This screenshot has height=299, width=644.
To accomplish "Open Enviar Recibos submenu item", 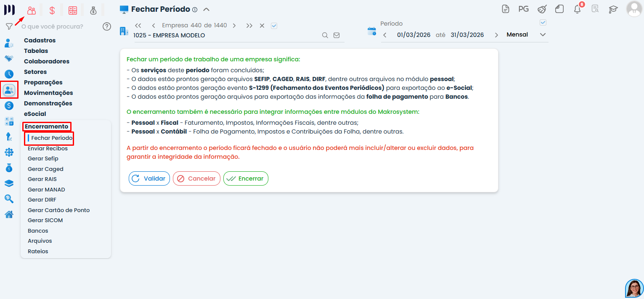I will click(x=48, y=148).
